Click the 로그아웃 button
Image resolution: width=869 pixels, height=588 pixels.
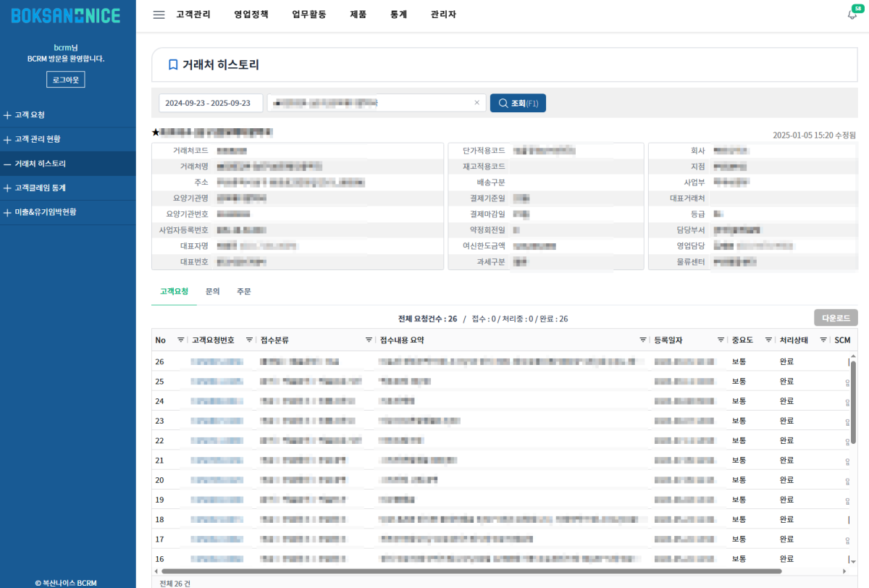pos(66,79)
